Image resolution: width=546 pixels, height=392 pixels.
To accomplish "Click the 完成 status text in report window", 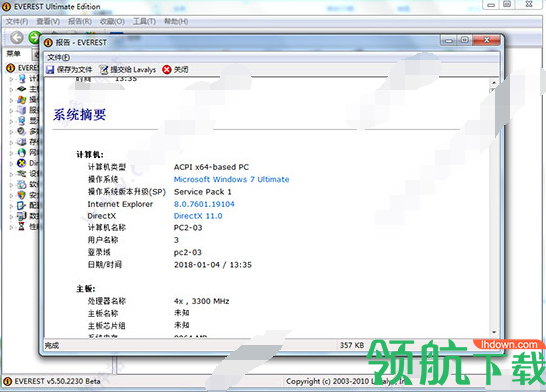I will click(52, 345).
